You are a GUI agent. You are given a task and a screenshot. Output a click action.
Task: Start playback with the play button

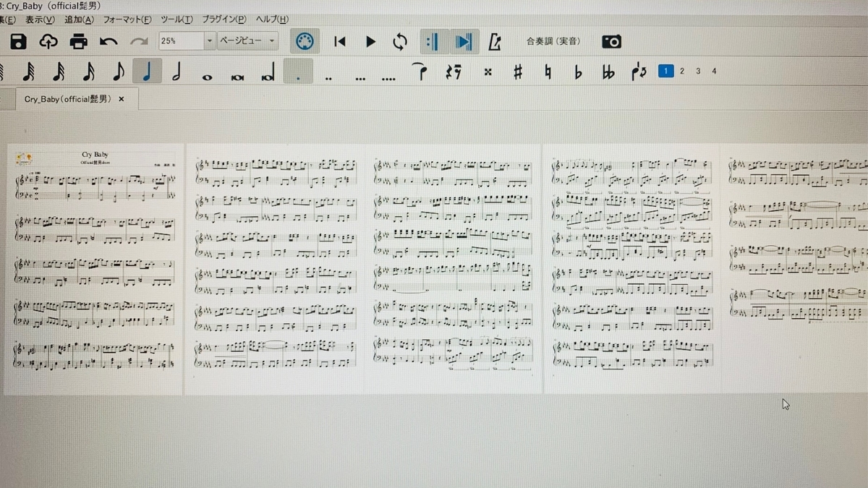point(370,42)
